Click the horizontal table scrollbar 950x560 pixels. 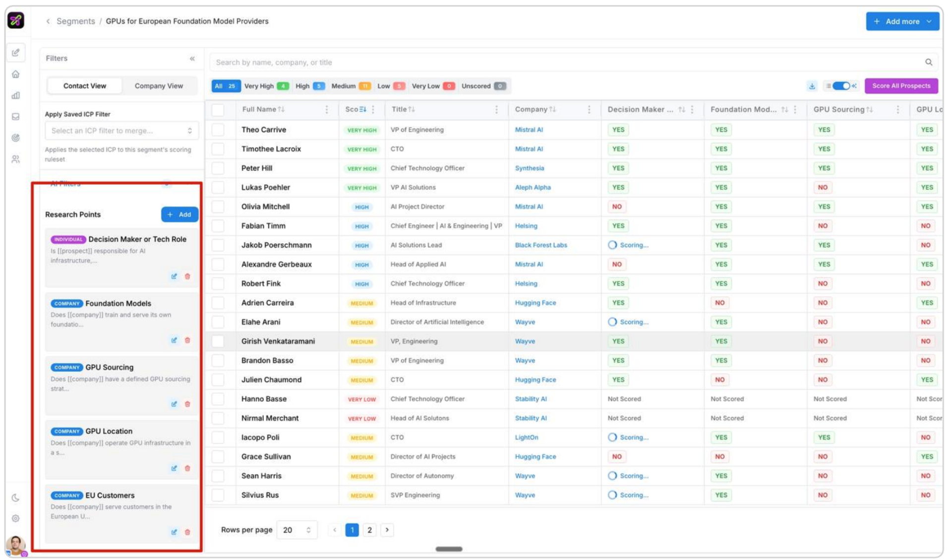coord(449,549)
